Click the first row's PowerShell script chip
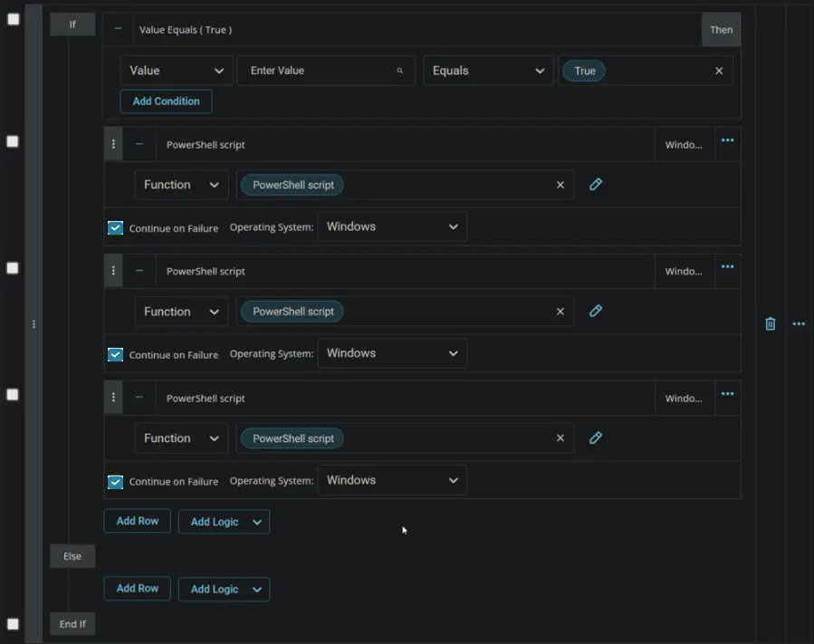Screen dimensions: 814x644 (x=292, y=185)
